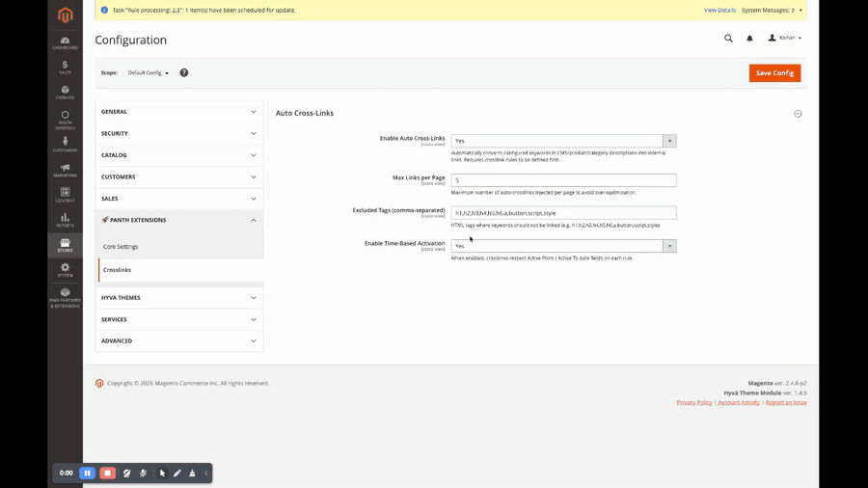Open the Enable Auto Cross-Links dropdown
The width and height of the screenshot is (868, 488).
(563, 141)
